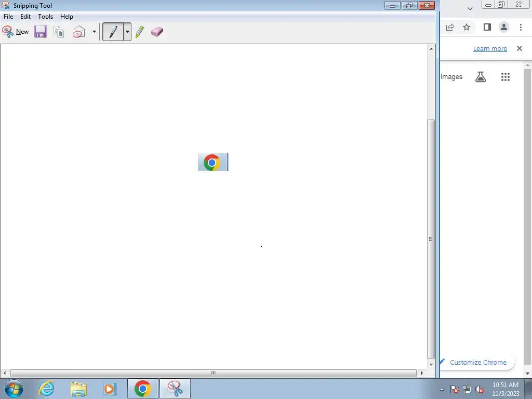Open the Help menu
The height and width of the screenshot is (399, 532).
[66, 17]
